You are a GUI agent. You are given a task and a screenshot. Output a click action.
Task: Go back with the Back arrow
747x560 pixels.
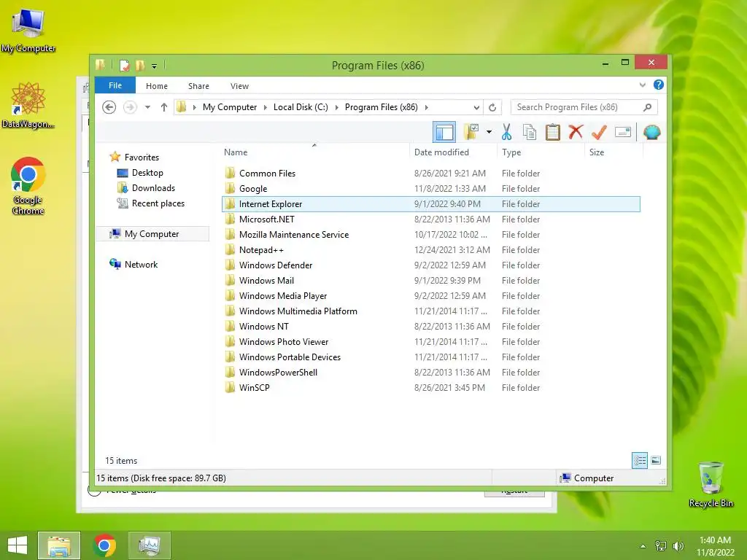coord(109,107)
